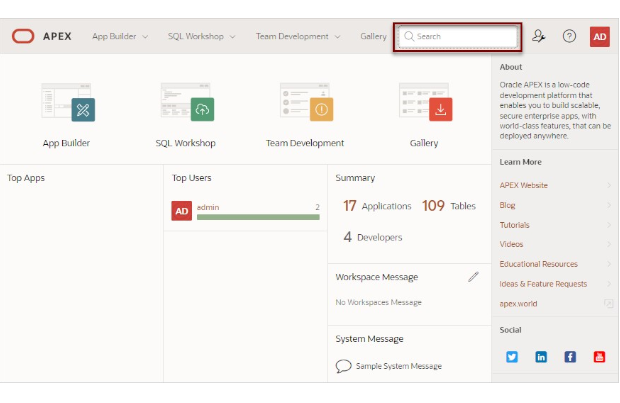This screenshot has height=403, width=620.
Task: Click admin's green activity bar
Action: pyautogui.click(x=258, y=217)
